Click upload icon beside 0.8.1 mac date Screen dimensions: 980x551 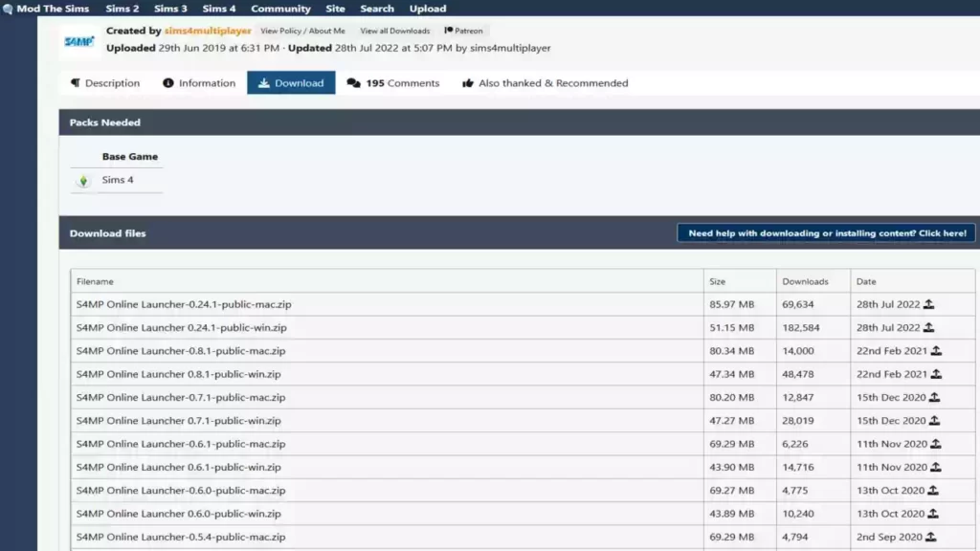tap(936, 351)
